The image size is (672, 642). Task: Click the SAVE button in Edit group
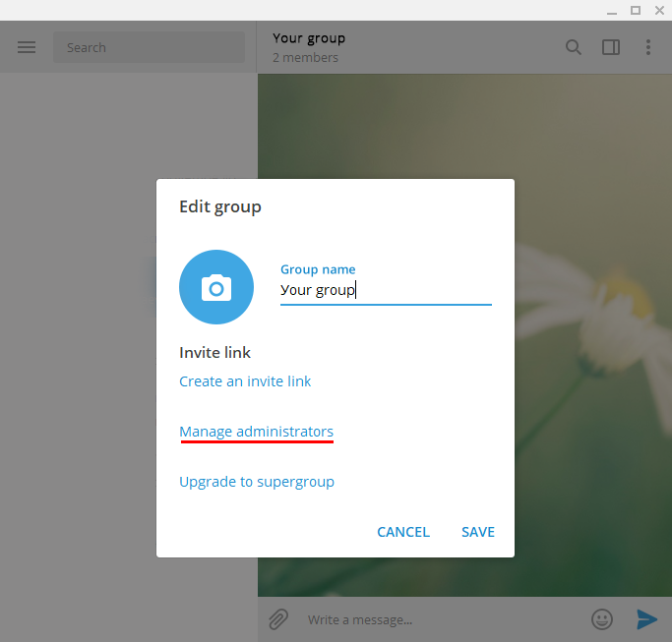(x=478, y=532)
